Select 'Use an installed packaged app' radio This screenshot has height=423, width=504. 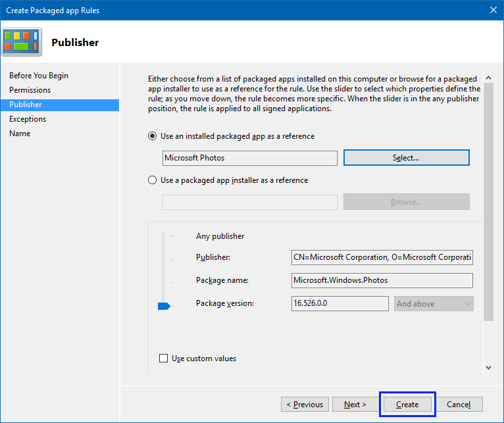pyautogui.click(x=153, y=136)
